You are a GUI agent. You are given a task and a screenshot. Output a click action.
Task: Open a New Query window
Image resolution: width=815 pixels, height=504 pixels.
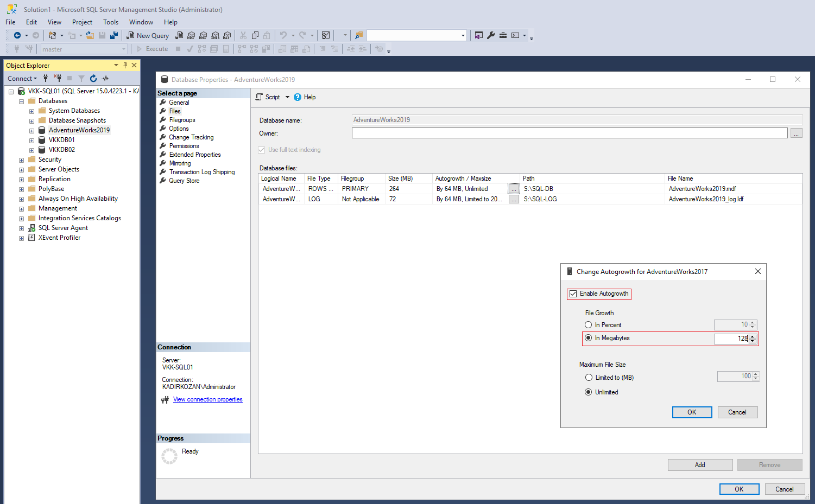tap(148, 35)
